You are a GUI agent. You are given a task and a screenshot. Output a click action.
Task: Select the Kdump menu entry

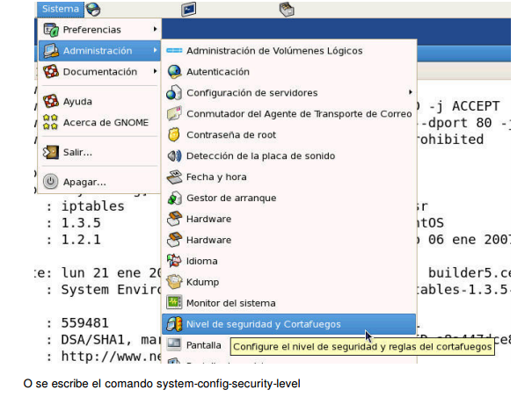pyautogui.click(x=201, y=282)
